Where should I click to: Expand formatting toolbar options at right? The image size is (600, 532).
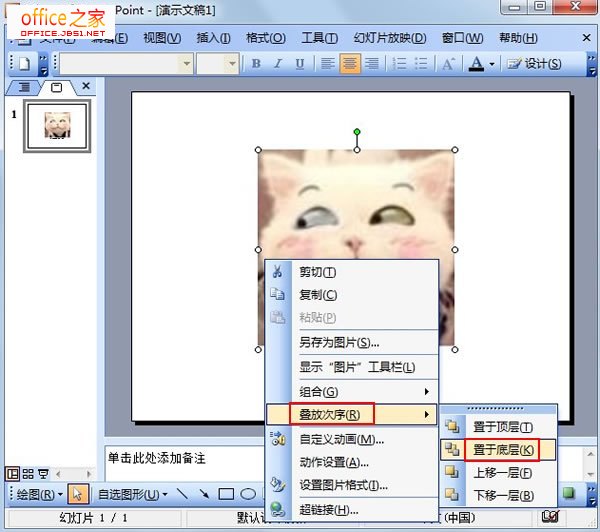tap(592, 64)
